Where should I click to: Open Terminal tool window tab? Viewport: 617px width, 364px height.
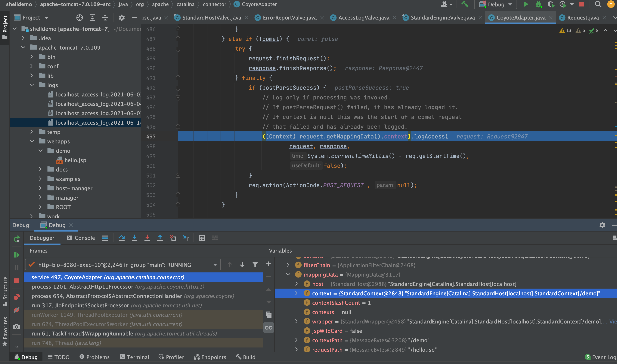click(x=134, y=357)
